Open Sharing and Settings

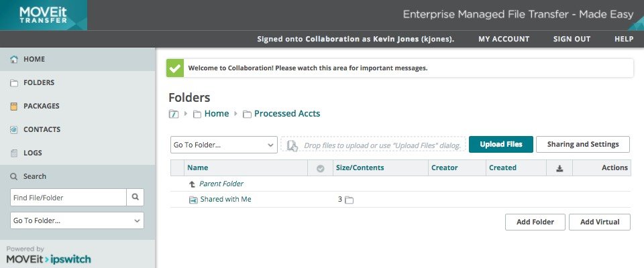(582, 144)
